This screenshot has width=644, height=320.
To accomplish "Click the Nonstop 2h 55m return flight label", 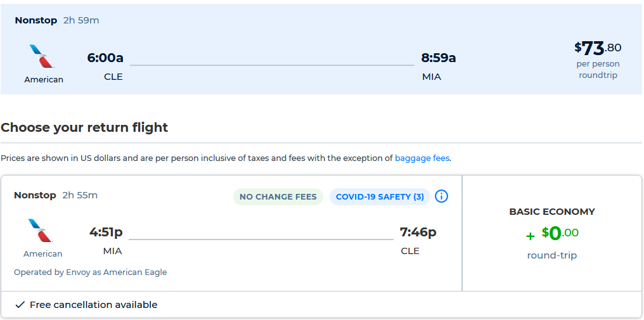I will click(x=56, y=195).
